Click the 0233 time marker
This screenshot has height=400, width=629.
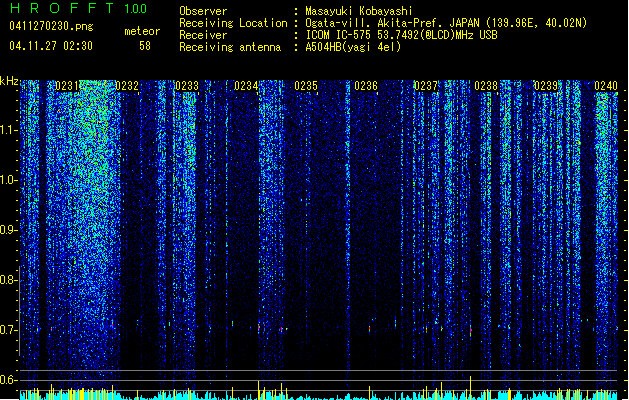tap(187, 86)
